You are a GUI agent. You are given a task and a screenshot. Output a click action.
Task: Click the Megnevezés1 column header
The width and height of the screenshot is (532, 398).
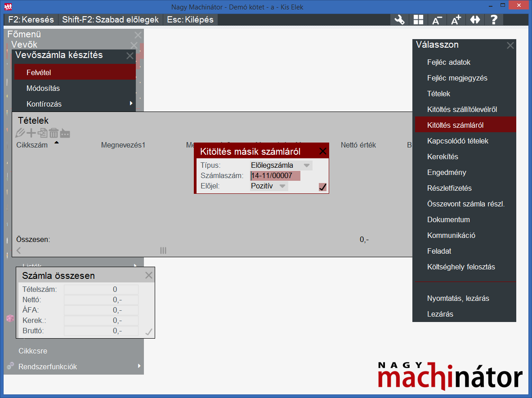(123, 145)
